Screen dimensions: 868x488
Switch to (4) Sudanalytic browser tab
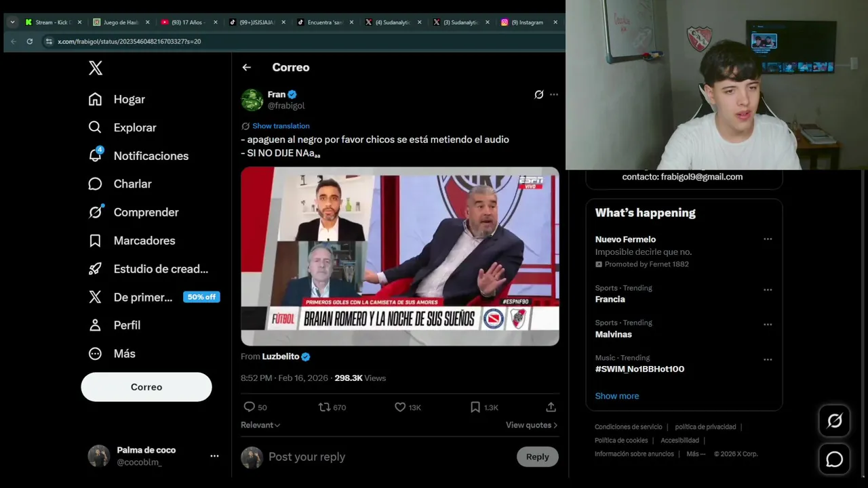(392, 22)
